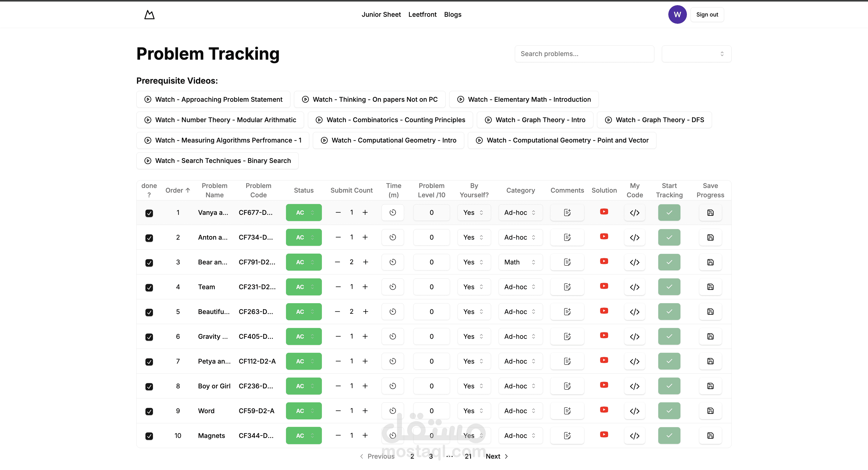
Task: Open AC status dropdown for Magnets row
Action: [304, 436]
